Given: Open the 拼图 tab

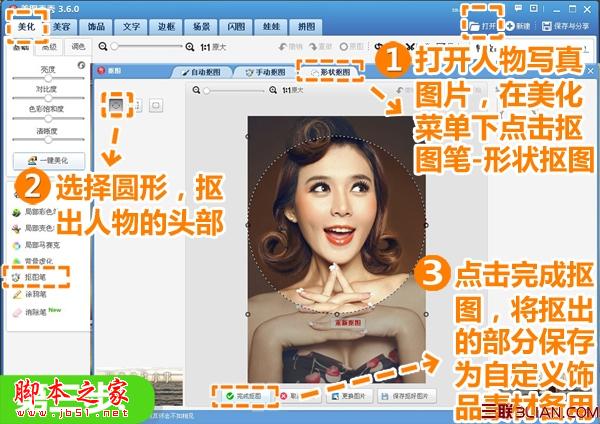Looking at the screenshot, I should (307, 27).
